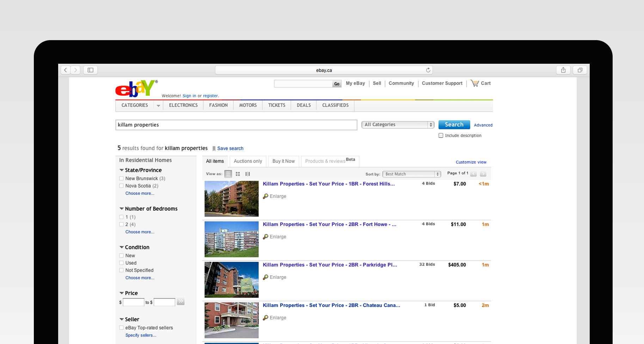Image resolution: width=644 pixels, height=344 pixels.
Task: Go to the next results page
Action: (483, 174)
